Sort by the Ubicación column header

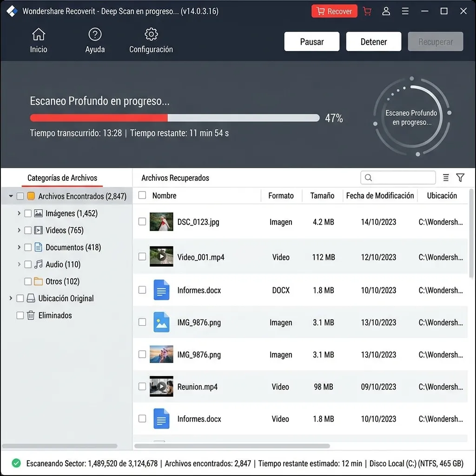pyautogui.click(x=442, y=196)
